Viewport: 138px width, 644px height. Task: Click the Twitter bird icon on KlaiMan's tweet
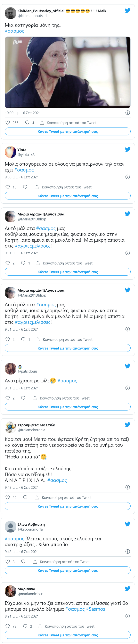pos(128,10)
